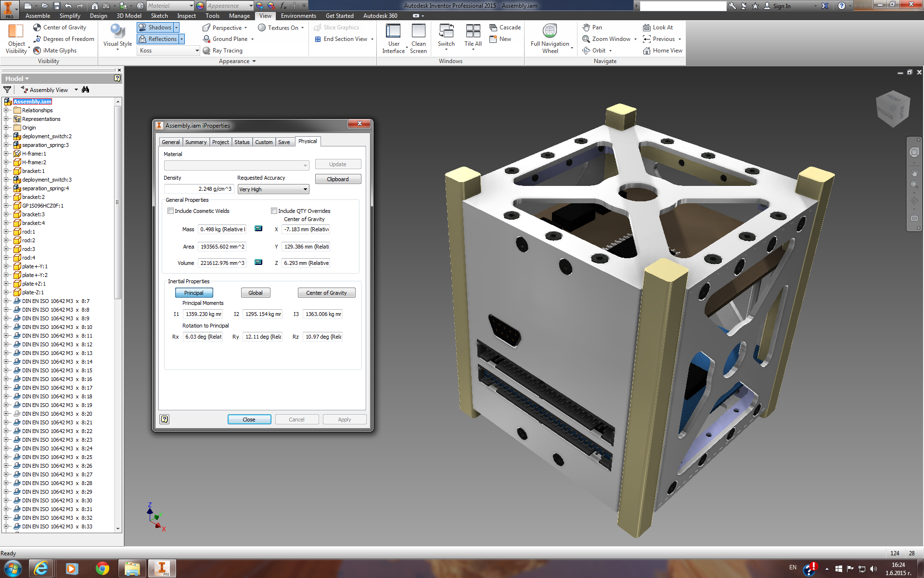Click the Switch windows button
This screenshot has width=924, height=578.
(446, 37)
